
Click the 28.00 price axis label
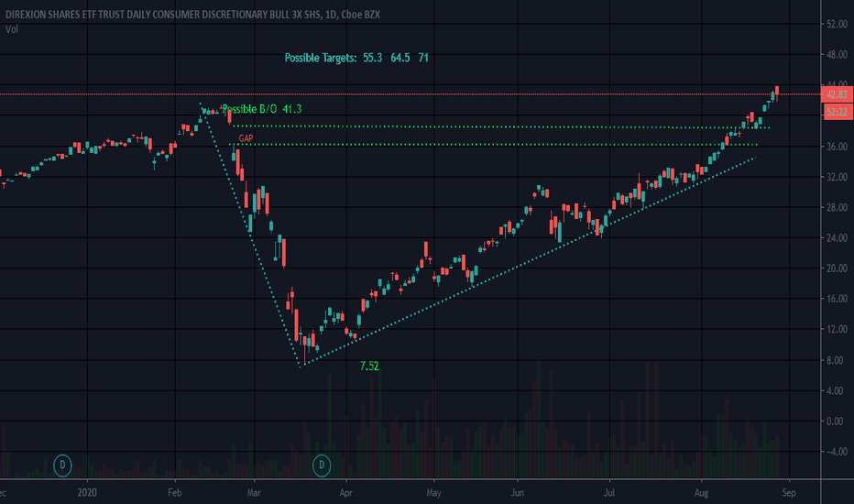point(837,208)
